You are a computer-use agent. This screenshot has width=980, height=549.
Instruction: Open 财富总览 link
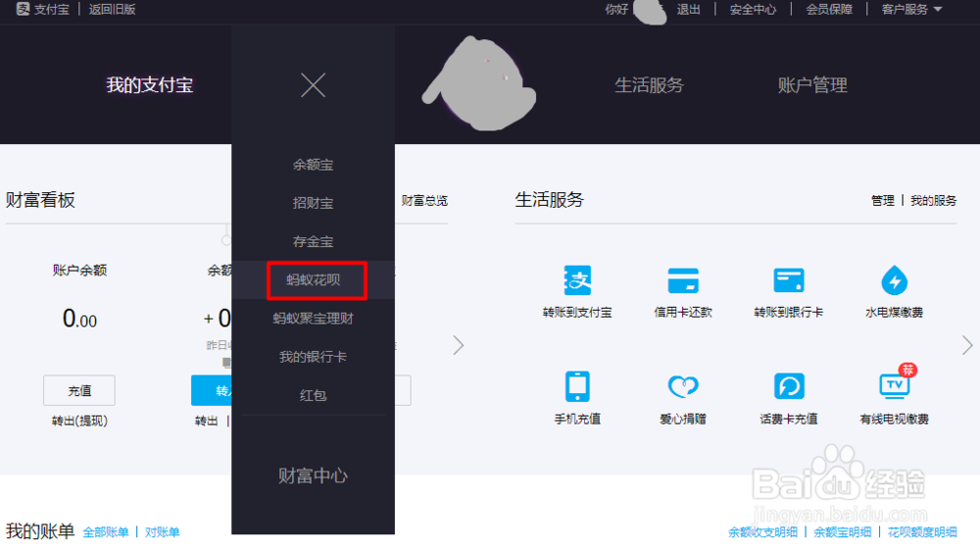tap(424, 201)
